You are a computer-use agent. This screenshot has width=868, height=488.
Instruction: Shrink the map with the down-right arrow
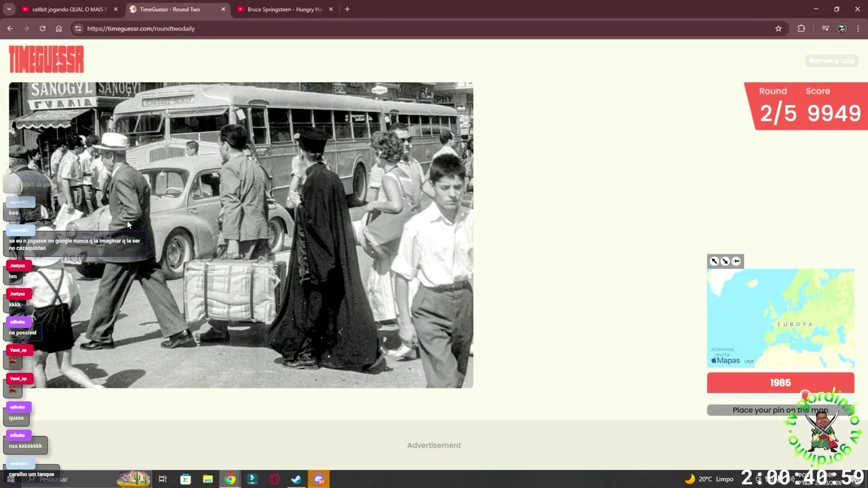[x=725, y=261]
